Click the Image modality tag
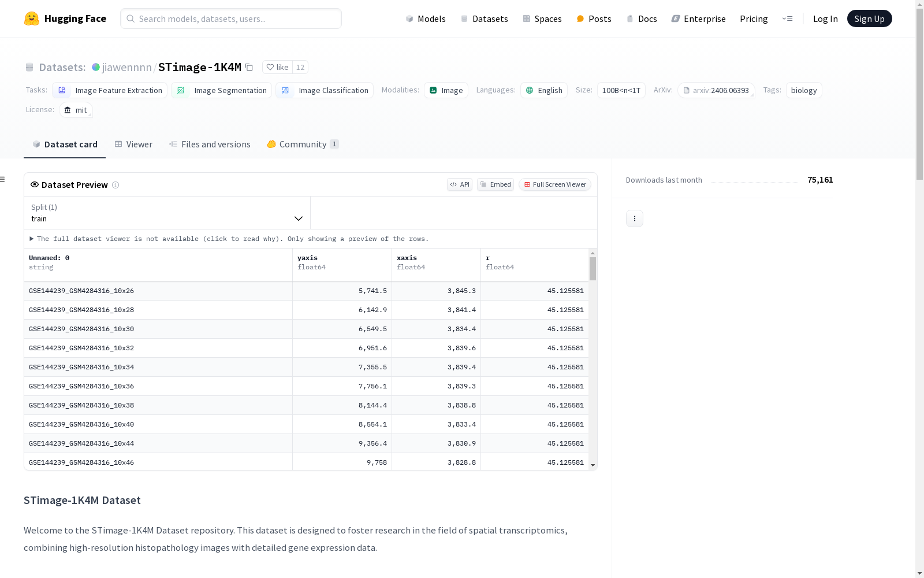Viewport: 924px width, 578px height. point(446,90)
